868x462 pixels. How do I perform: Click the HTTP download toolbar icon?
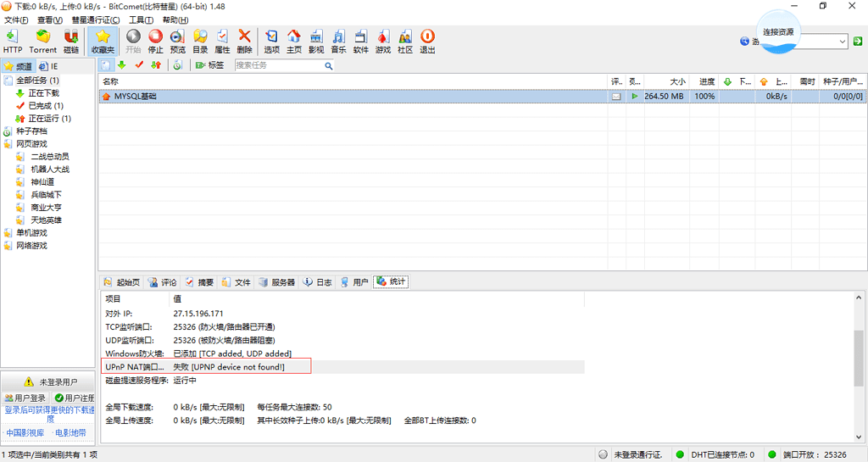click(13, 41)
